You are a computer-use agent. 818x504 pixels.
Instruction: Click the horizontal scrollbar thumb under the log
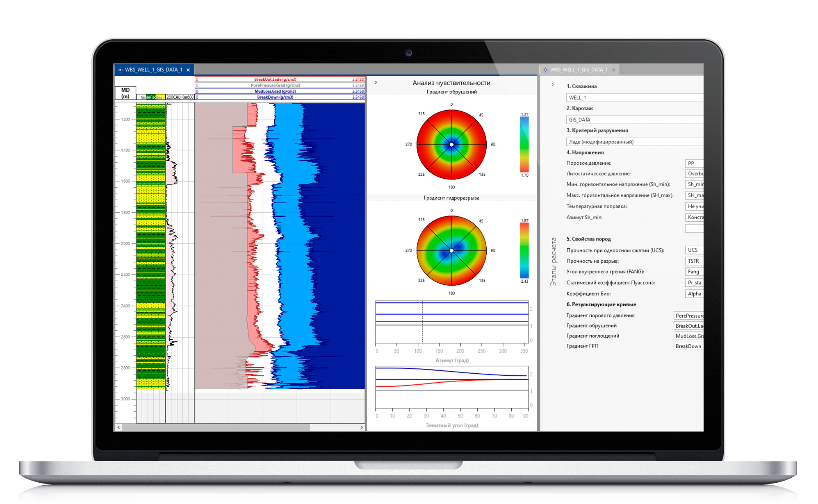pyautogui.click(x=216, y=427)
